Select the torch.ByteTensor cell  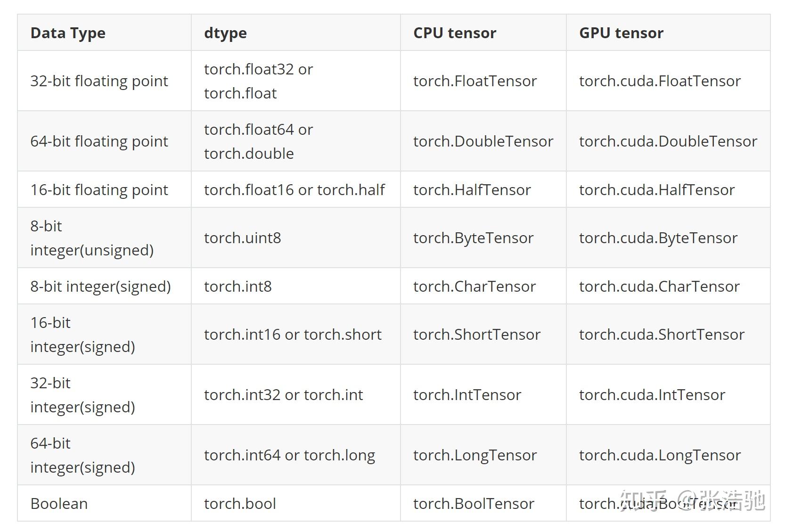[473, 238]
